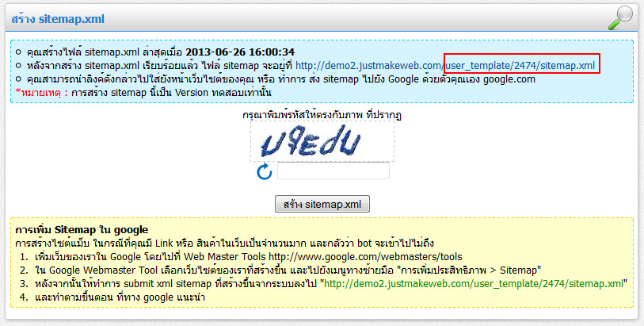The image size is (644, 326).
Task: Click the การเพิ่ม Sitemap ใน google heading
Action: pyautogui.click(x=82, y=229)
